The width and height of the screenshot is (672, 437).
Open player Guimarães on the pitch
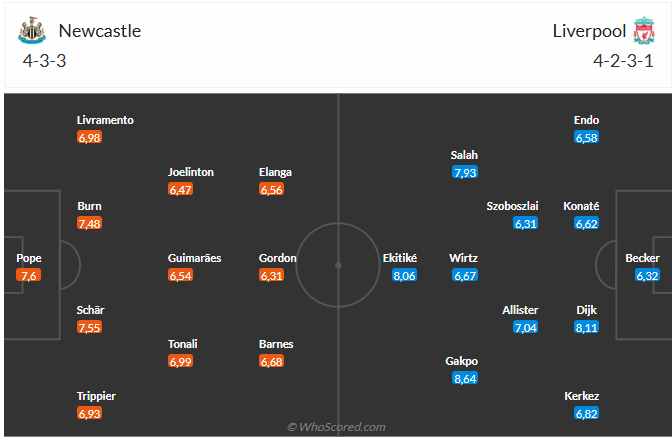click(194, 258)
